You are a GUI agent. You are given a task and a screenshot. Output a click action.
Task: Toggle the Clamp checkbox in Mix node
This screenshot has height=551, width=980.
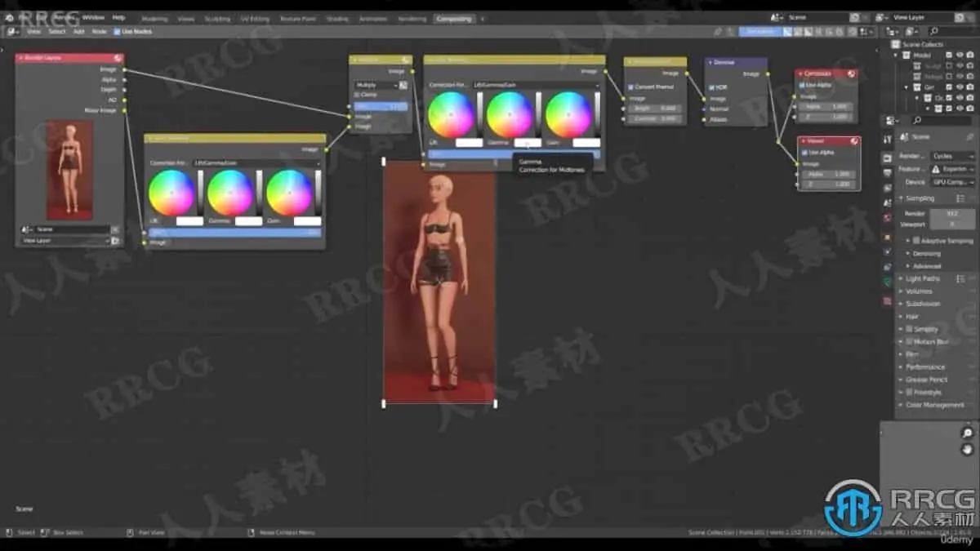click(358, 95)
